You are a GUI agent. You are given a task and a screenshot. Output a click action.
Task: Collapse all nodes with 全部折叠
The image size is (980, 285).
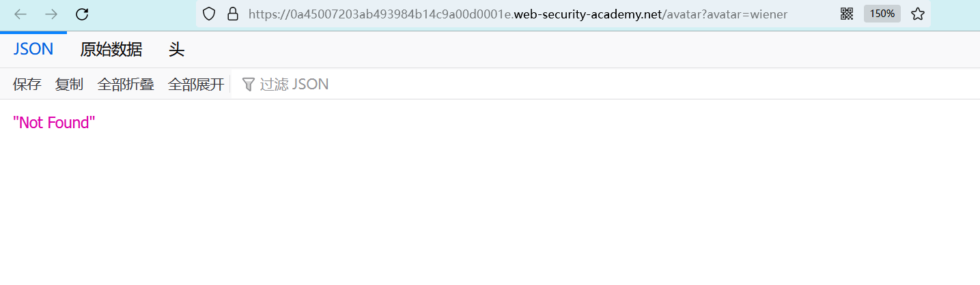point(126,85)
